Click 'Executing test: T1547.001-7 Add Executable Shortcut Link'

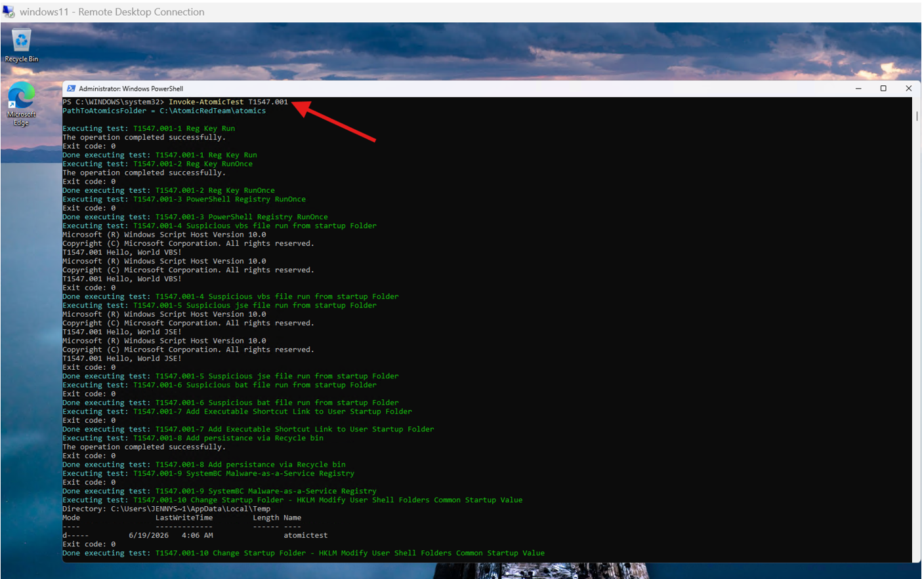tap(237, 412)
